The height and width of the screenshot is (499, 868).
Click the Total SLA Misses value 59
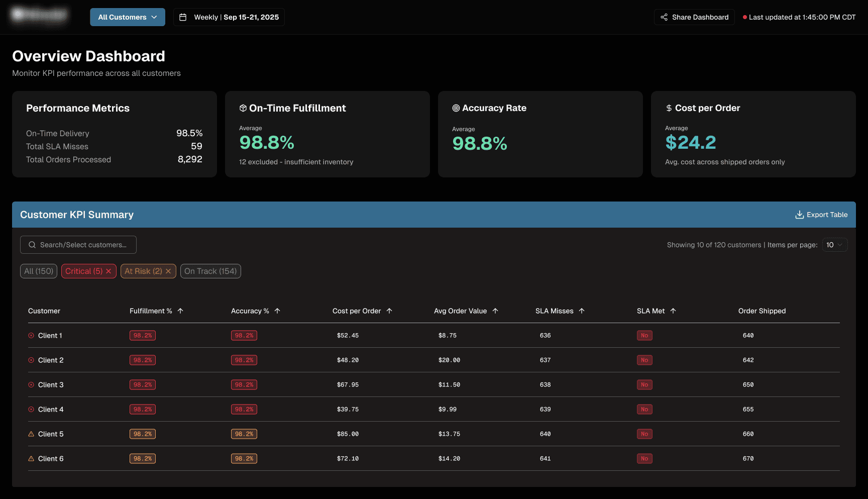coord(196,146)
